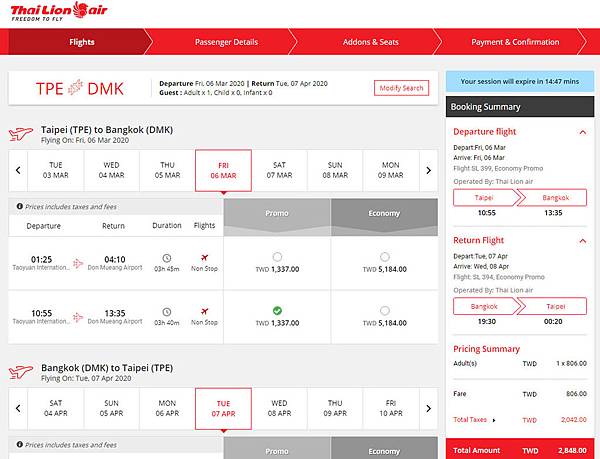The width and height of the screenshot is (600, 459).
Task: Choose SUN 08 MAR departure date
Action: (335, 170)
